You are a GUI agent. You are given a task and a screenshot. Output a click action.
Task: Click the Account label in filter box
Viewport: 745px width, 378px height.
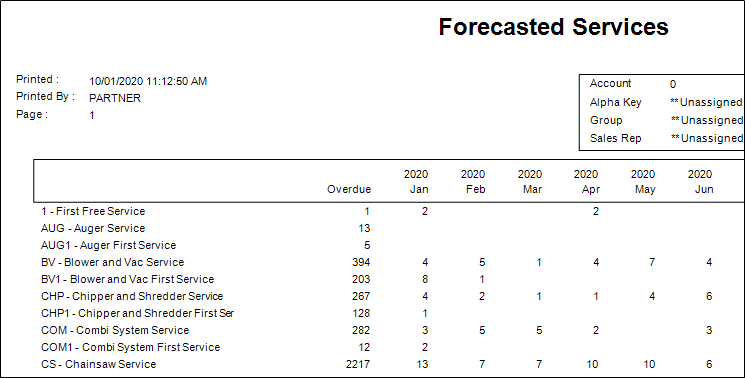click(611, 84)
